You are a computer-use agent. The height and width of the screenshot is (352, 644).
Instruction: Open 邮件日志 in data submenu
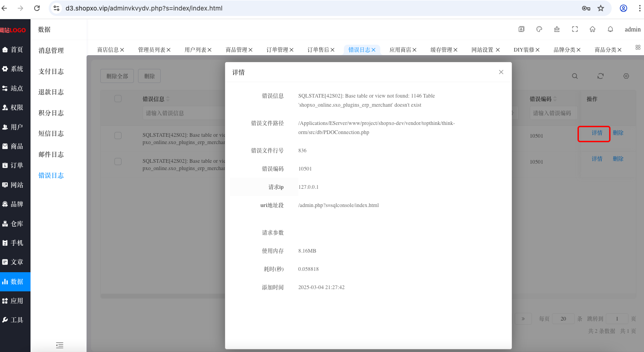click(x=51, y=155)
